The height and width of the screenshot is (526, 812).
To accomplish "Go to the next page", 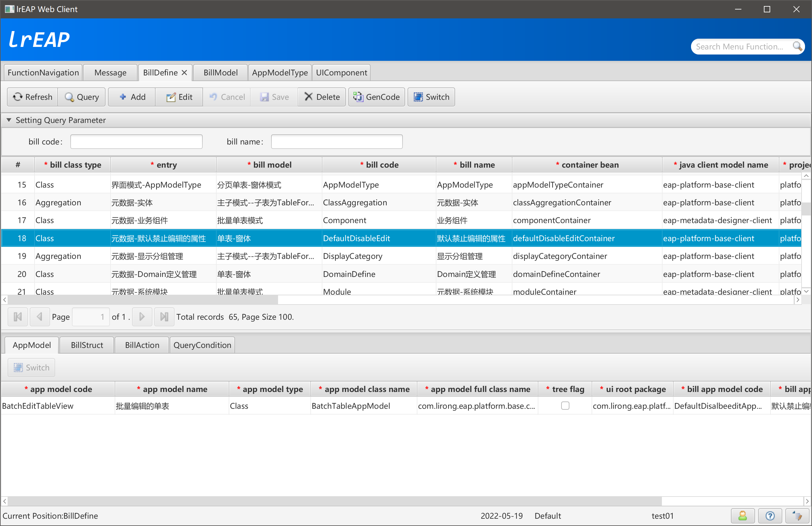I will point(142,317).
